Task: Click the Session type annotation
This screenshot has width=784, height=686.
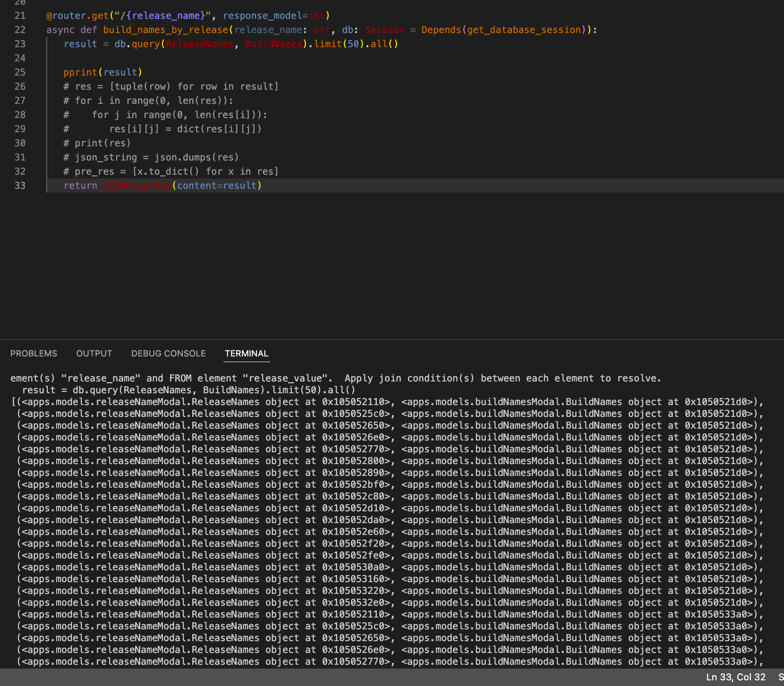Action: (384, 30)
